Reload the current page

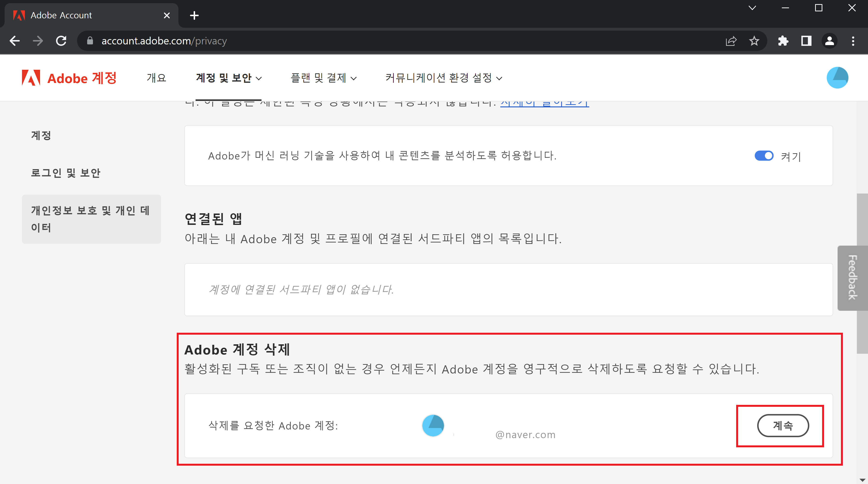(x=61, y=41)
